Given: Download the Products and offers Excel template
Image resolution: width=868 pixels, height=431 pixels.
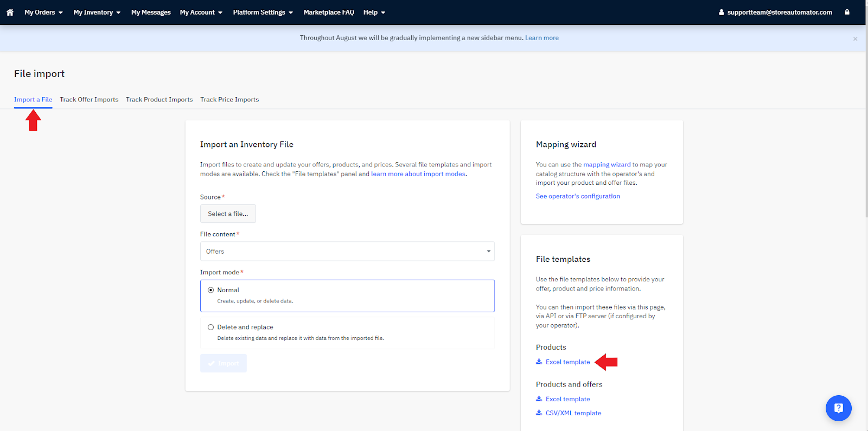Looking at the screenshot, I should pos(567,400).
